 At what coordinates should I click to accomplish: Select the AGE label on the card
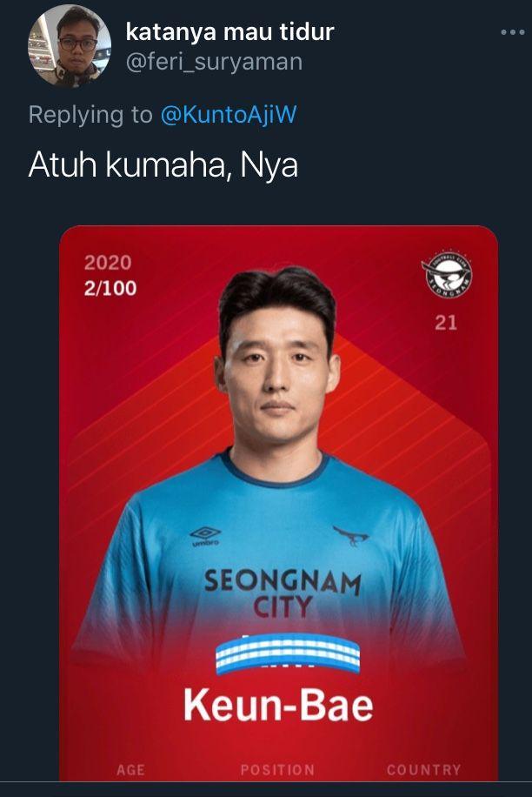[130, 769]
